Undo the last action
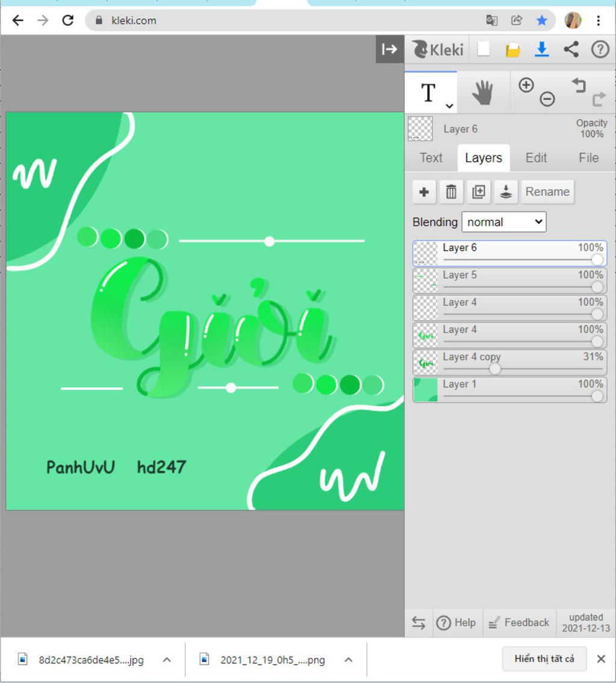Screen dimensions: 616x683 (x=579, y=85)
